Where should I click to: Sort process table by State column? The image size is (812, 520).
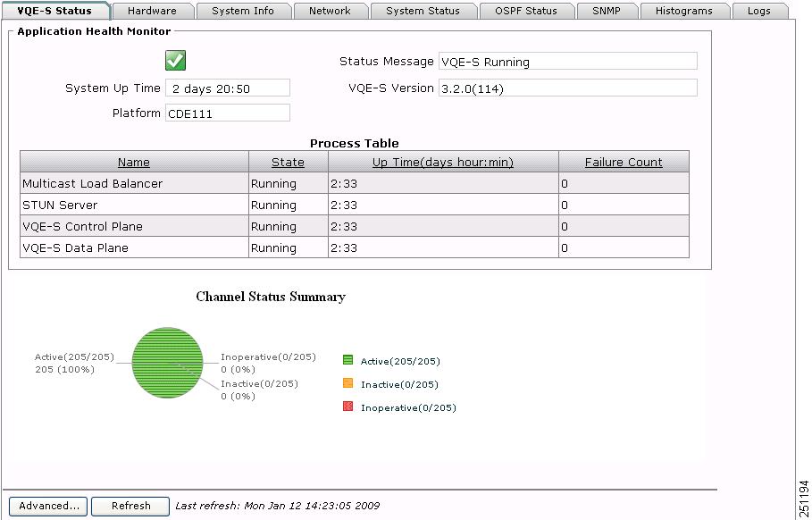tap(288, 162)
